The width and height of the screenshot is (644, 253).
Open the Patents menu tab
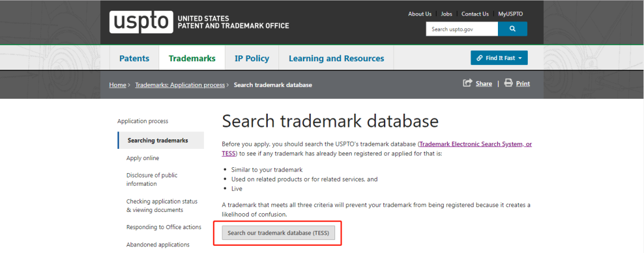coord(134,58)
